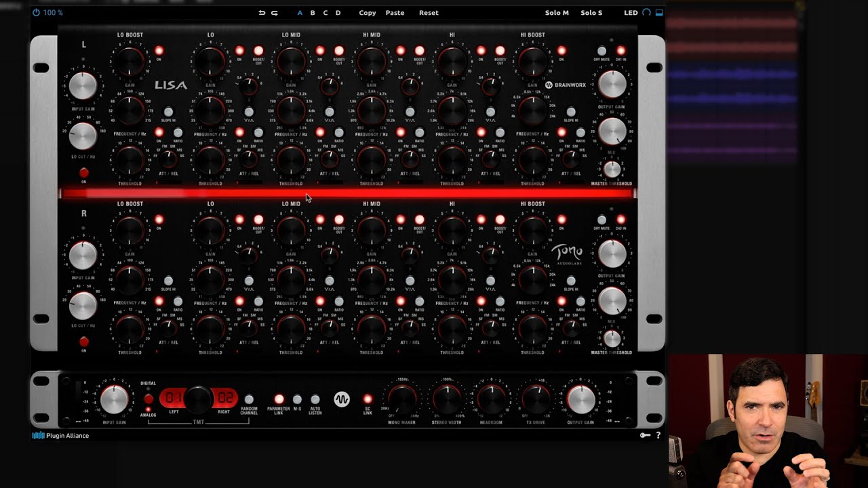Image resolution: width=868 pixels, height=488 pixels.
Task: Click L channel LO band Q knob
Action: (x=249, y=86)
